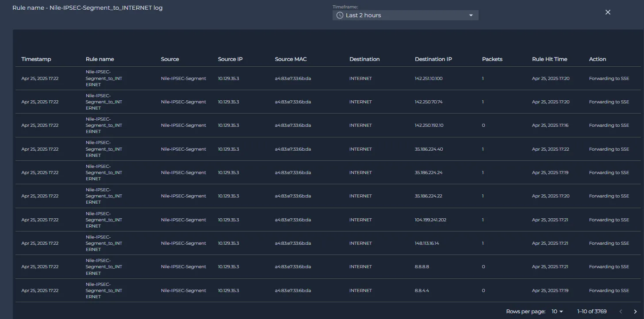Click the dialog title Rule name text
The width and height of the screenshot is (644, 319).
pos(88,8)
